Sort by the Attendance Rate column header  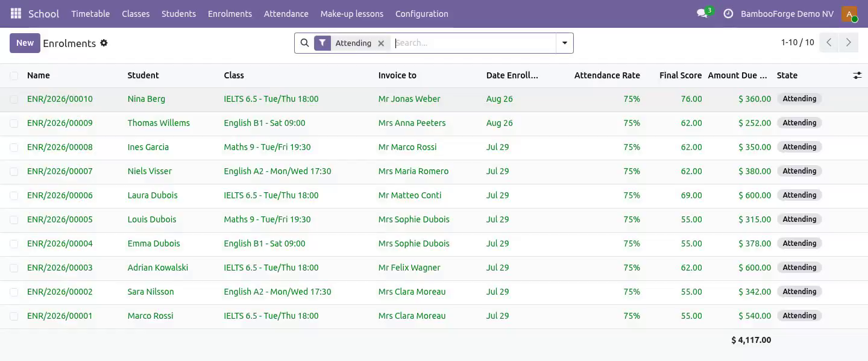pyautogui.click(x=607, y=75)
